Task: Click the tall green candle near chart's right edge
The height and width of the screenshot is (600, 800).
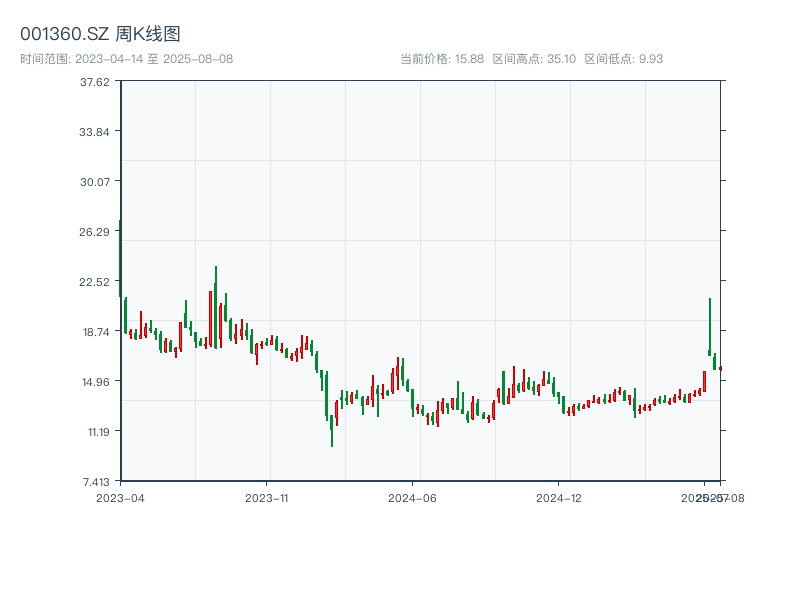Action: click(x=709, y=325)
